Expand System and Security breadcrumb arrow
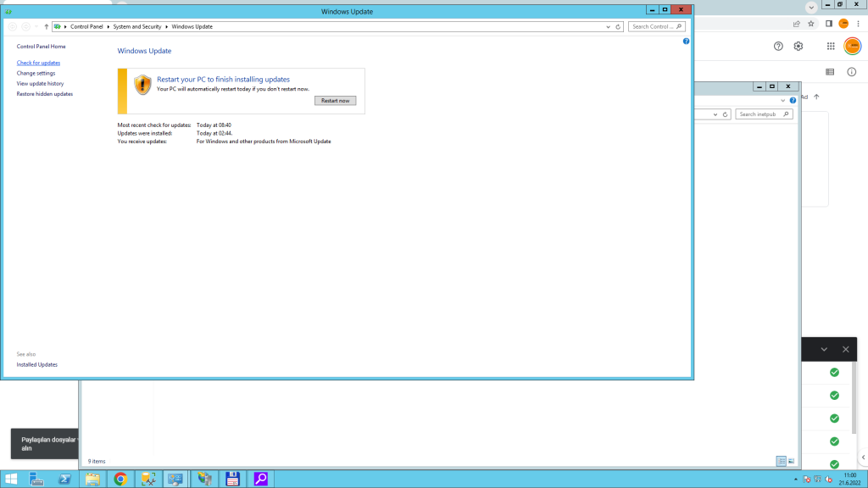This screenshot has width=868, height=488. pyautogui.click(x=166, y=26)
